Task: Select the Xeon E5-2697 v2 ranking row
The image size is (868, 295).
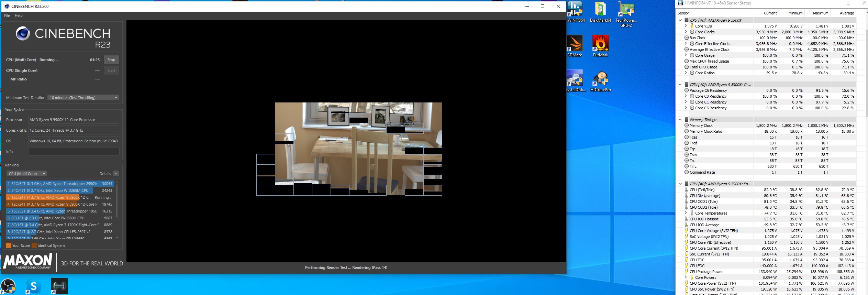Action: (x=60, y=232)
